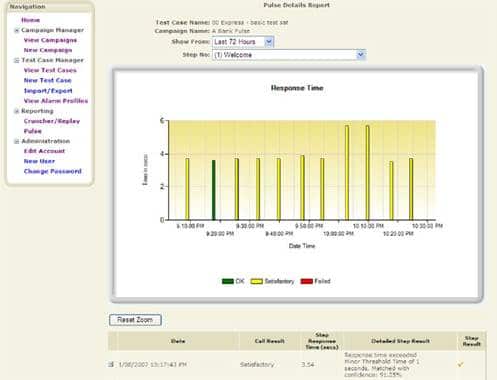The image size is (497, 380).
Task: Go to New Campaign page
Action: click(x=48, y=50)
